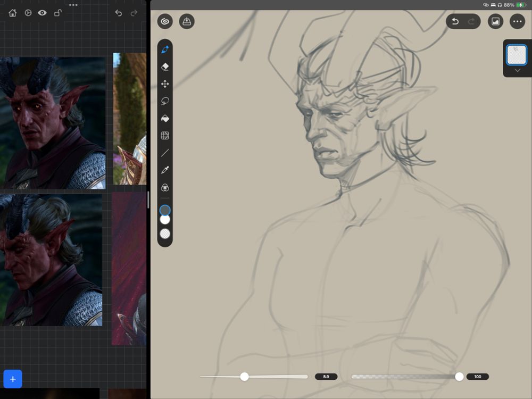The width and height of the screenshot is (532, 399).
Task: Select the Eyedropper color picker tool
Action: coord(165,170)
